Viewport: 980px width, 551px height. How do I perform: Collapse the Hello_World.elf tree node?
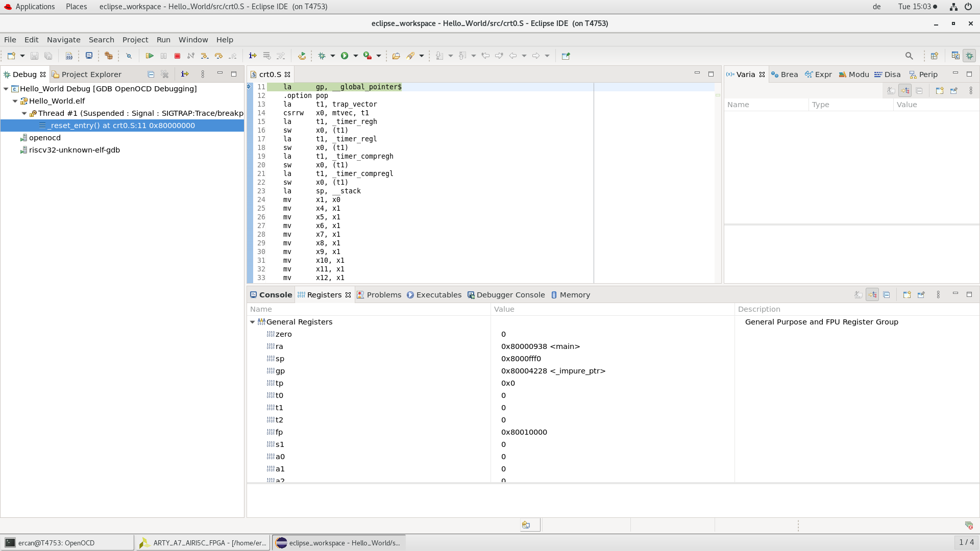(x=15, y=101)
